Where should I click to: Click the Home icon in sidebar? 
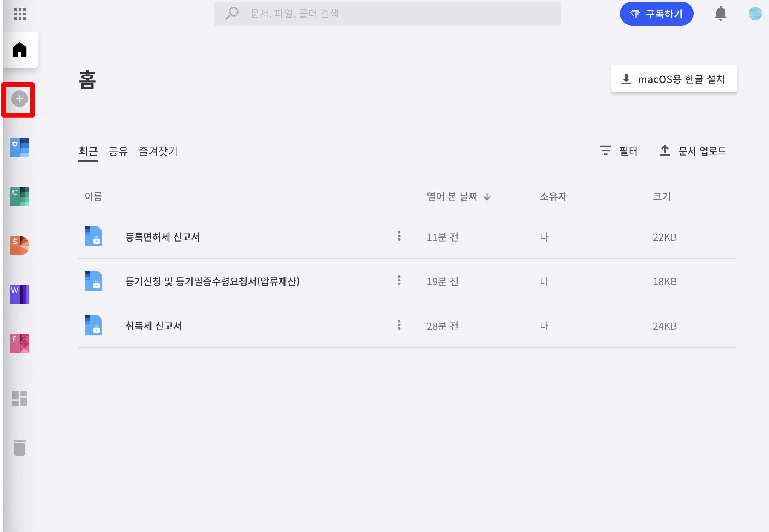coord(20,50)
